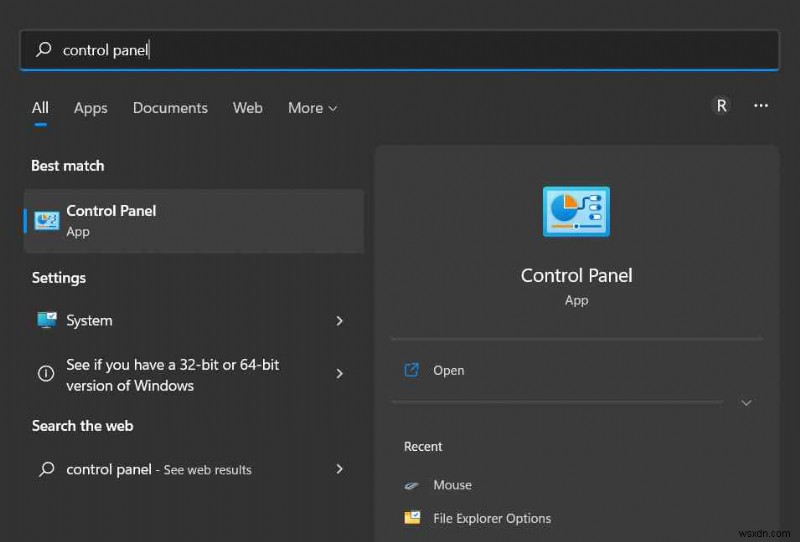Open Control Panel from Best match
The image size is (800, 542).
[x=194, y=221]
